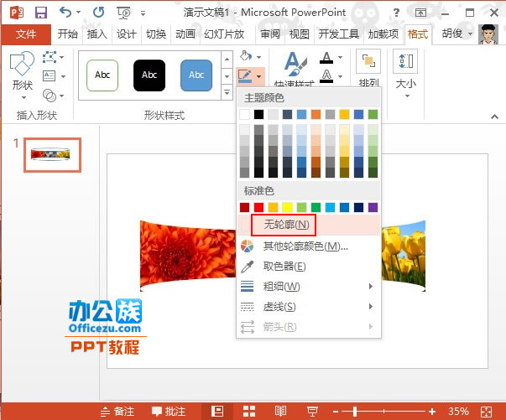Open PowerPoint Help question mark
The image size is (506, 420).
[396, 13]
